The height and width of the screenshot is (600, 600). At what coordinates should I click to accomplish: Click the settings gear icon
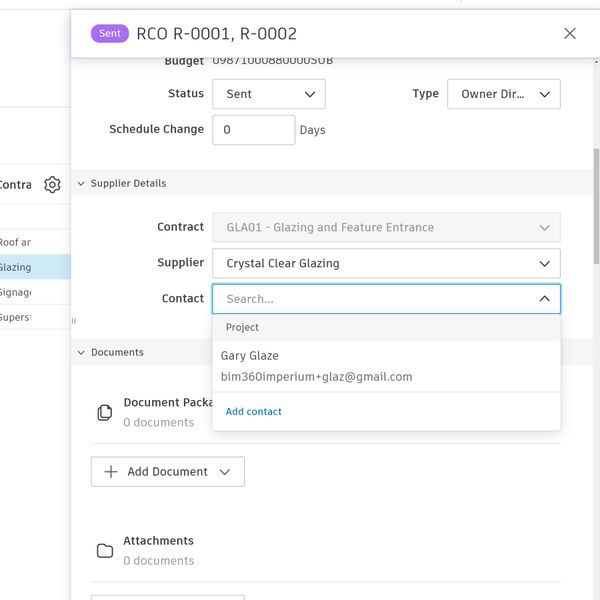click(52, 185)
